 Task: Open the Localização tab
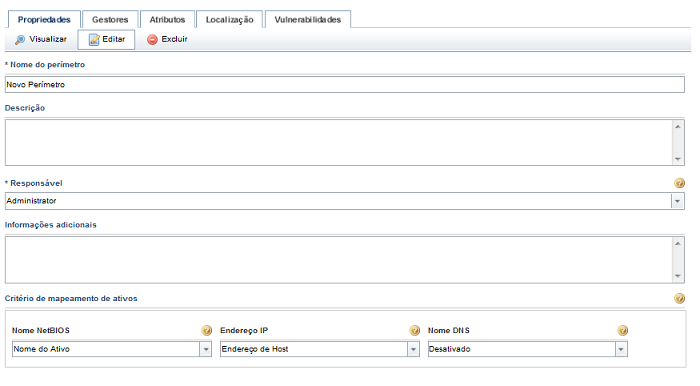click(x=229, y=20)
